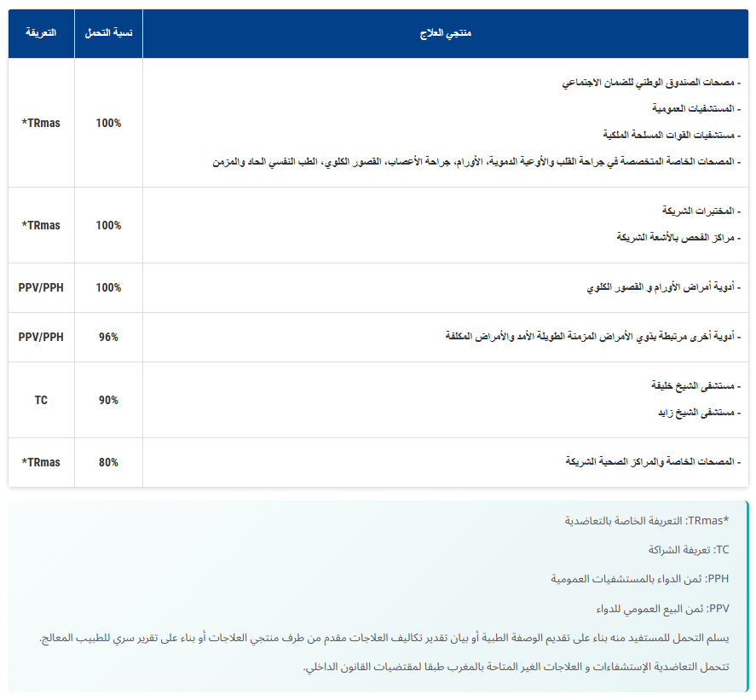
Task: Click the 96% coverage rate cell
Action: click(108, 337)
